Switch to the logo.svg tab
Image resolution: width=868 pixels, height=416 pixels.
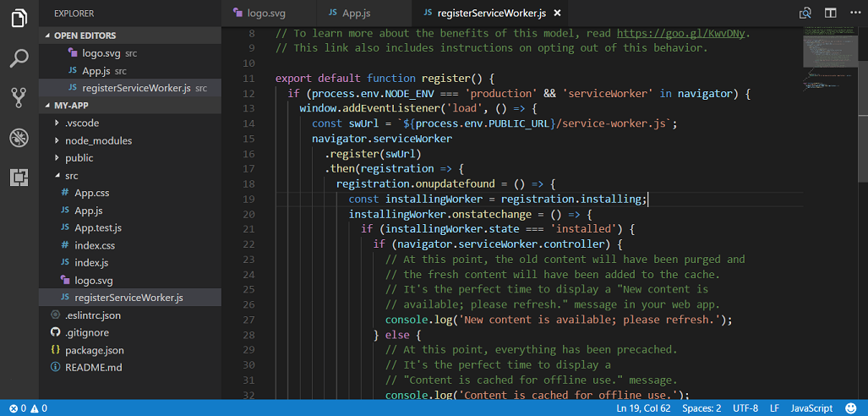[x=267, y=14]
